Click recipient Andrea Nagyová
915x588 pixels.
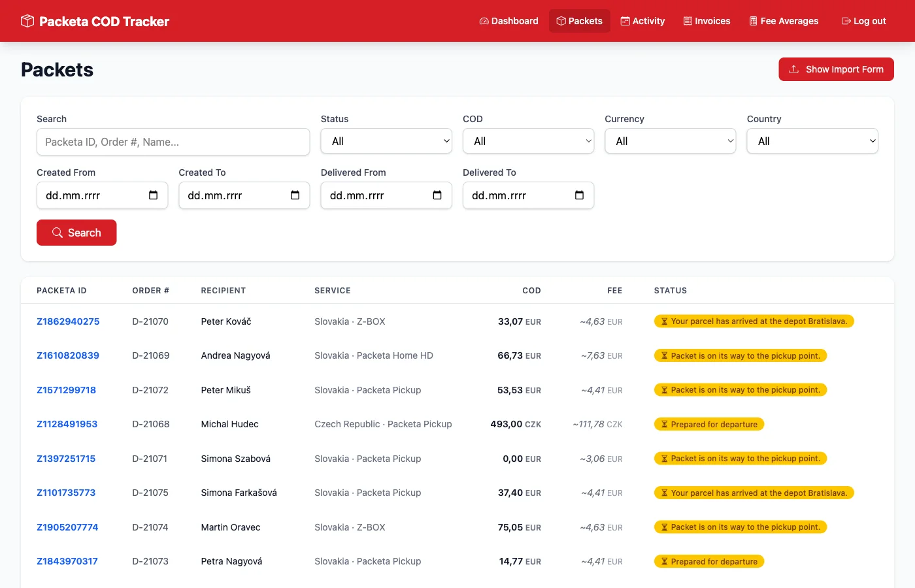tap(235, 355)
